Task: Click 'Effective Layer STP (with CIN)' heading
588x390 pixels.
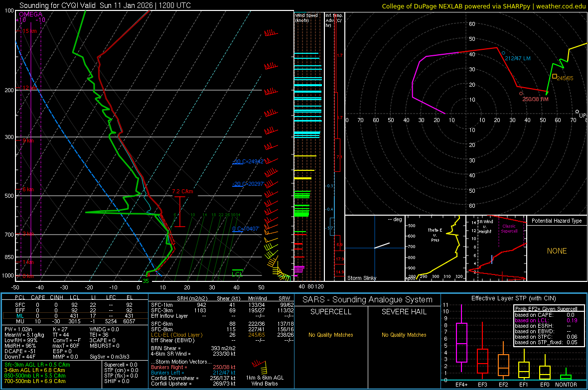Action: [x=513, y=298]
